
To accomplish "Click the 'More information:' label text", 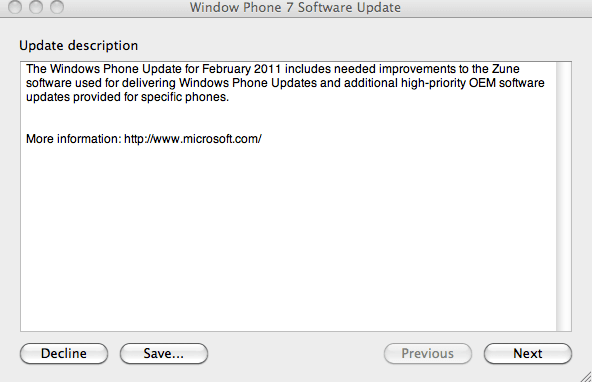I will click(x=74, y=139).
